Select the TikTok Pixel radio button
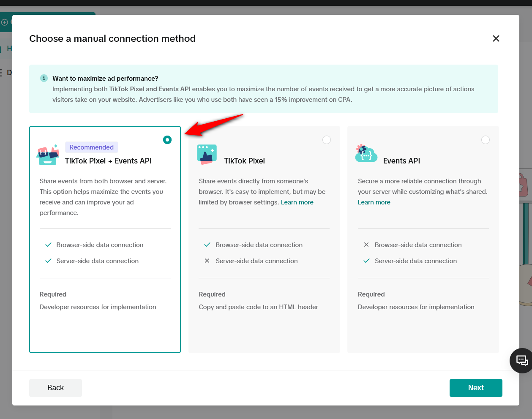The image size is (532, 419). pos(327,140)
